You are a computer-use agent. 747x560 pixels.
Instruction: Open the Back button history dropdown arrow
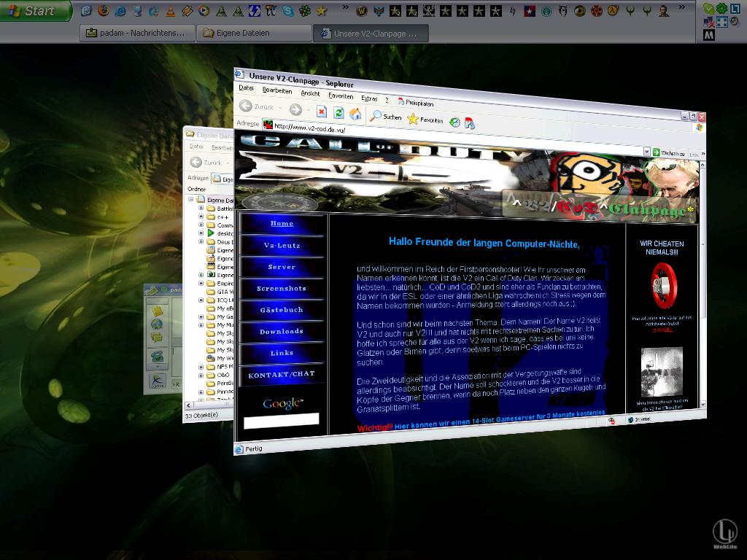click(281, 108)
